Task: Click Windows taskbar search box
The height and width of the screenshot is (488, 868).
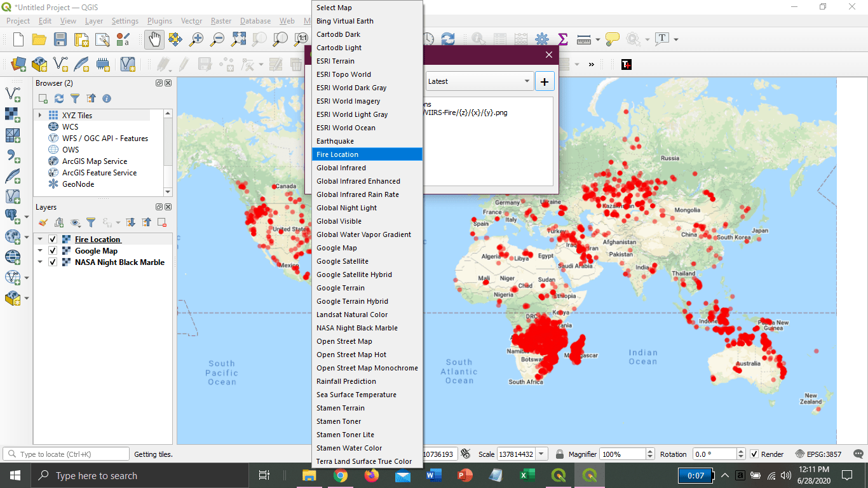Action: [x=140, y=475]
